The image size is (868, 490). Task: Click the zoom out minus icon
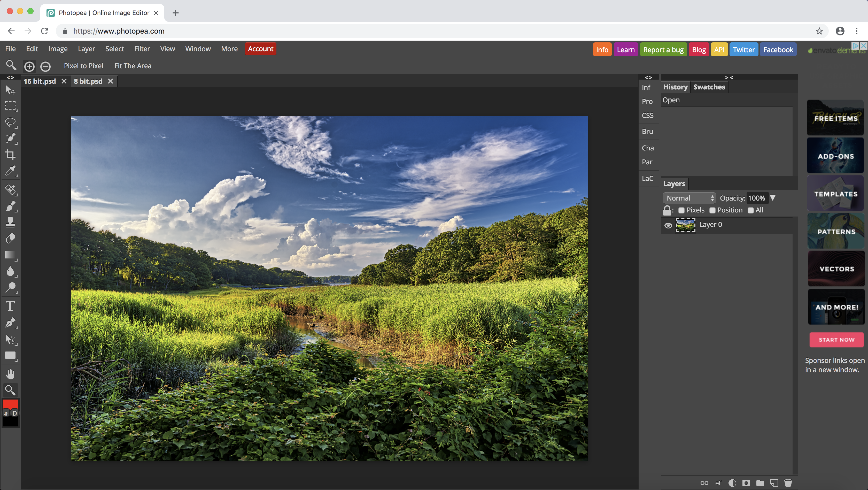pyautogui.click(x=45, y=66)
